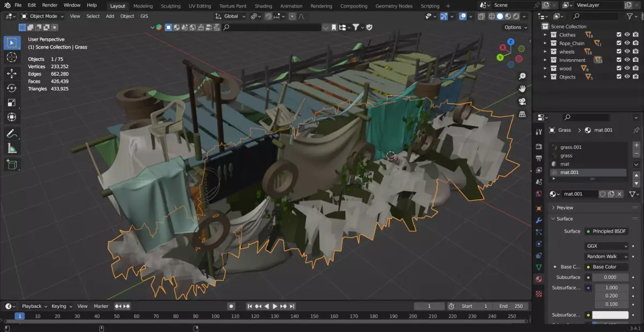Play the animation in timeline
This screenshot has width=644, height=332.
(x=275, y=306)
